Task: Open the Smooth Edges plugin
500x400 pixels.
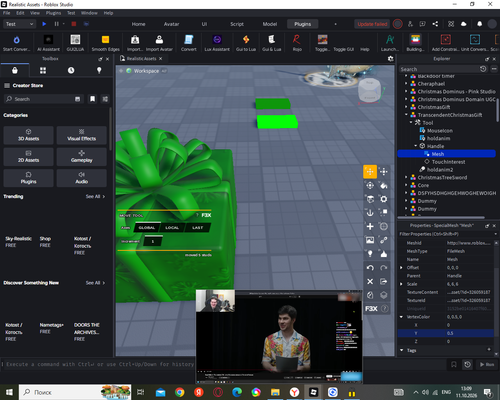Action: [105, 43]
